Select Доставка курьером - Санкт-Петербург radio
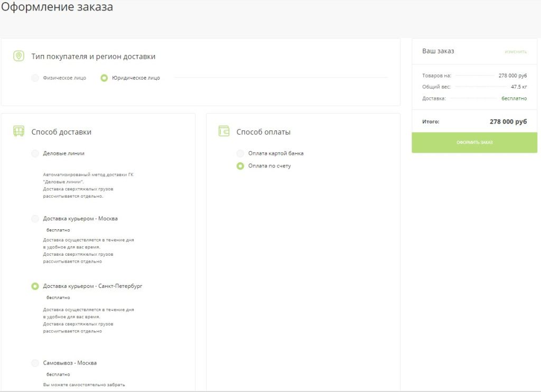Image resolution: width=541 pixels, height=392 pixels. (x=35, y=286)
